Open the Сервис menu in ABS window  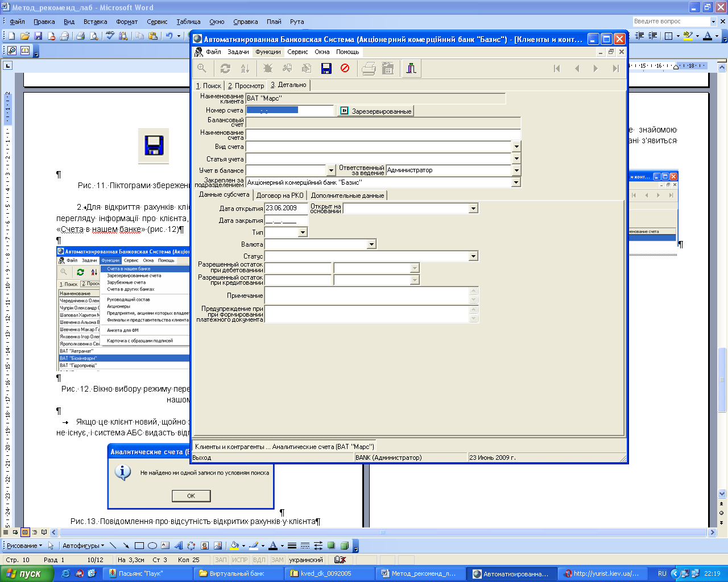click(x=297, y=52)
